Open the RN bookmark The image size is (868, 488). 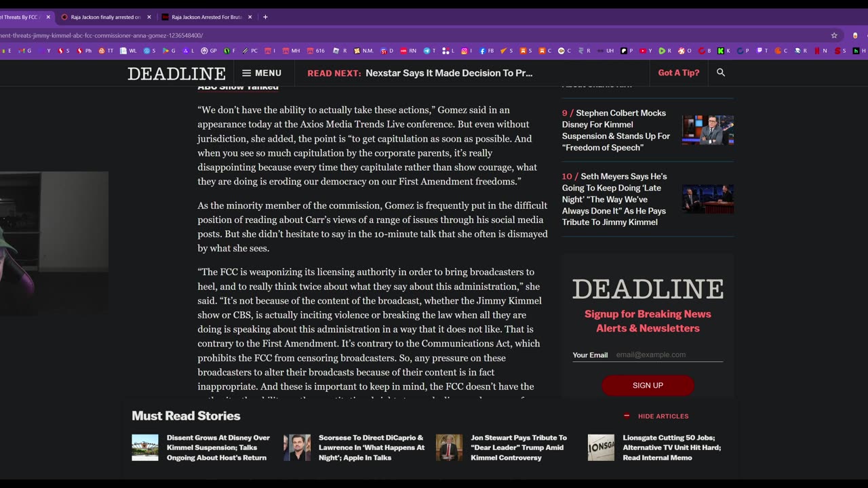409,51
